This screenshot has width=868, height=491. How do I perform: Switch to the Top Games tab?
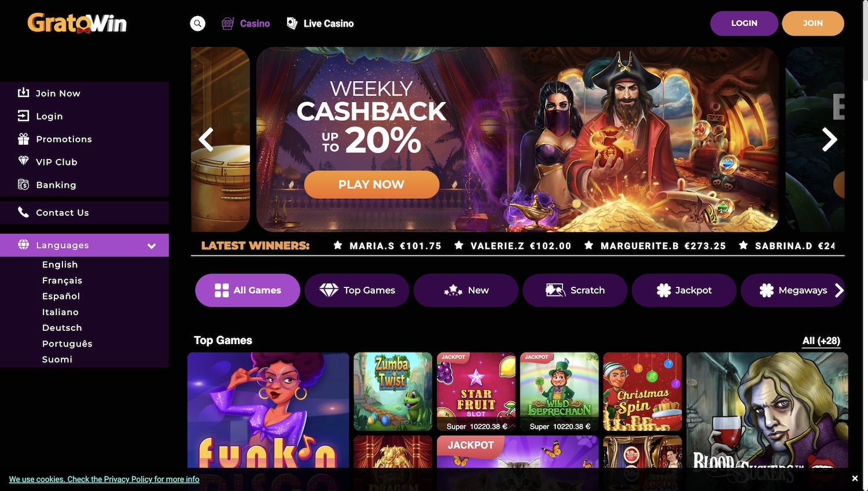(x=357, y=290)
